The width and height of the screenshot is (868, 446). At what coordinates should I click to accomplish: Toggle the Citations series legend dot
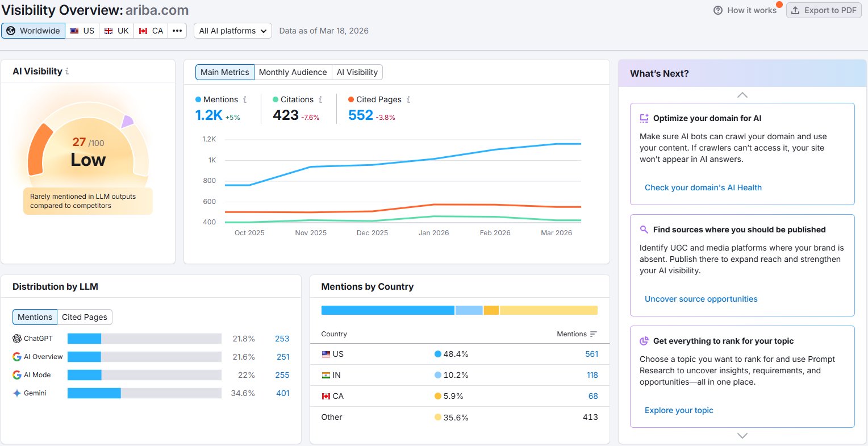(x=276, y=99)
